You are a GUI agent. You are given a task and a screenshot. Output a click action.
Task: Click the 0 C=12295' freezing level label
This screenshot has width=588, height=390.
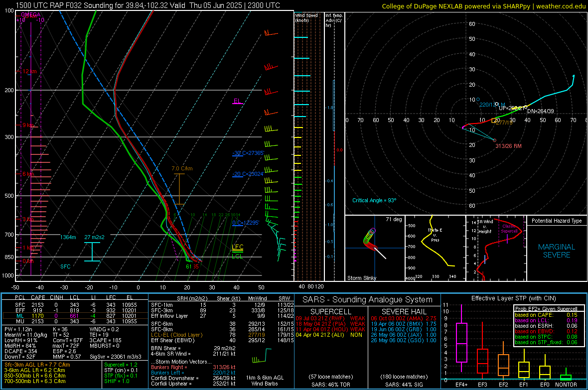[246, 223]
